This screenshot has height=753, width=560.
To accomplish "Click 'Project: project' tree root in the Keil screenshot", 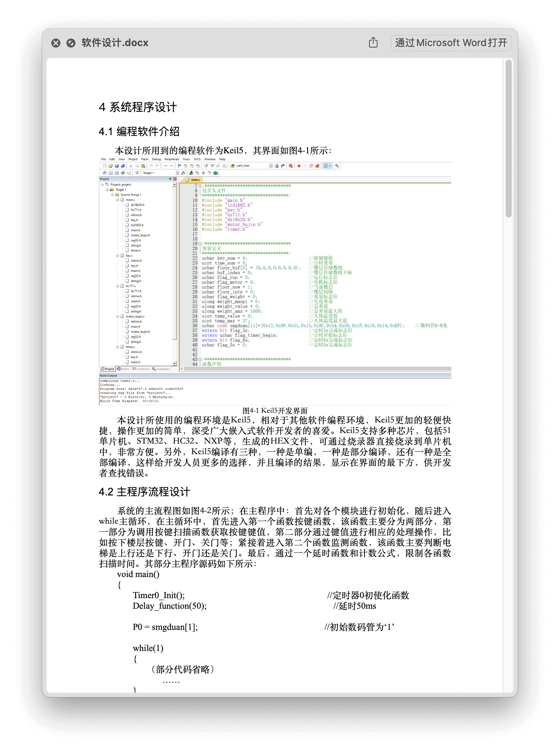I will pos(120,185).
